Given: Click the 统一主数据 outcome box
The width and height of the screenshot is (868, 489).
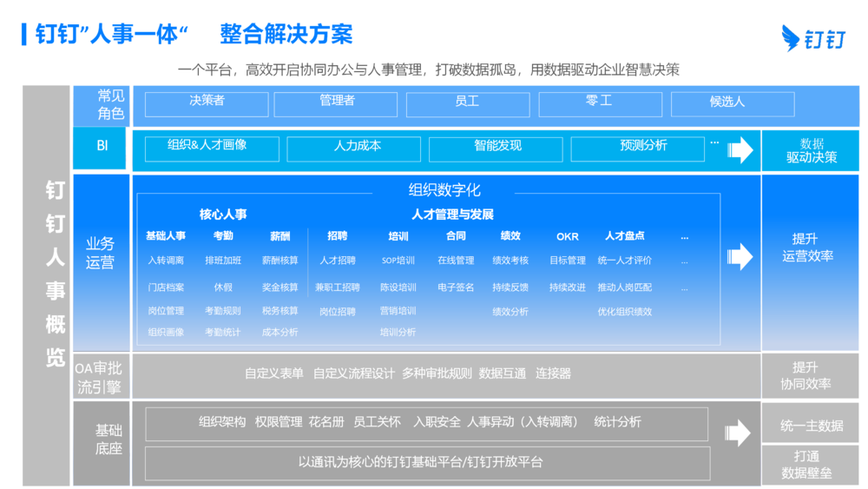Looking at the screenshot, I should click(x=811, y=424).
